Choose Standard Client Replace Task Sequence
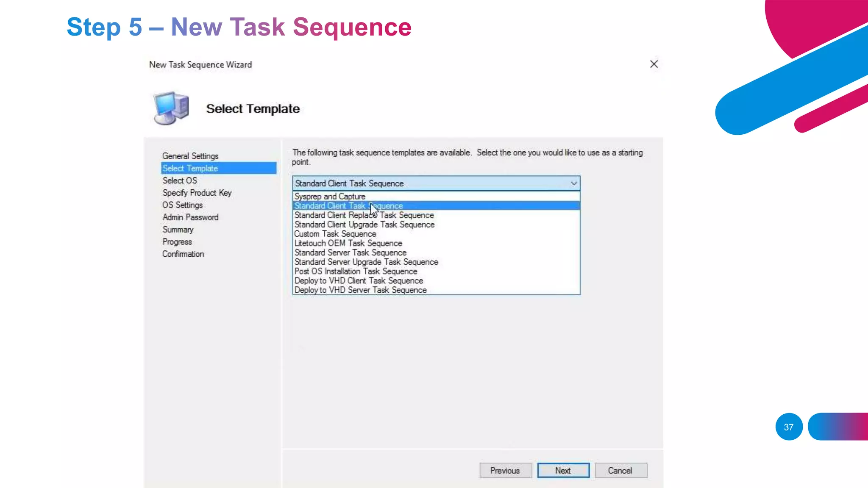 click(364, 215)
